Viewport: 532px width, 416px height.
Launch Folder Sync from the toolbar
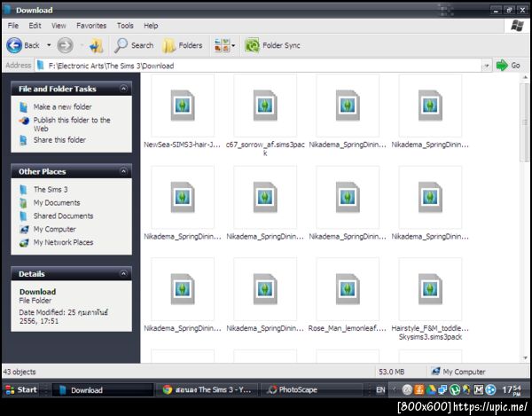(x=273, y=45)
